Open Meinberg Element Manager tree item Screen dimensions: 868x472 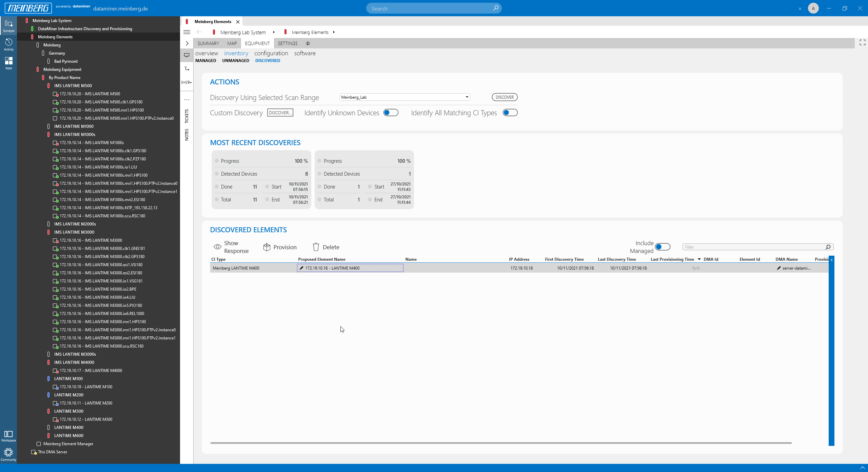68,444
